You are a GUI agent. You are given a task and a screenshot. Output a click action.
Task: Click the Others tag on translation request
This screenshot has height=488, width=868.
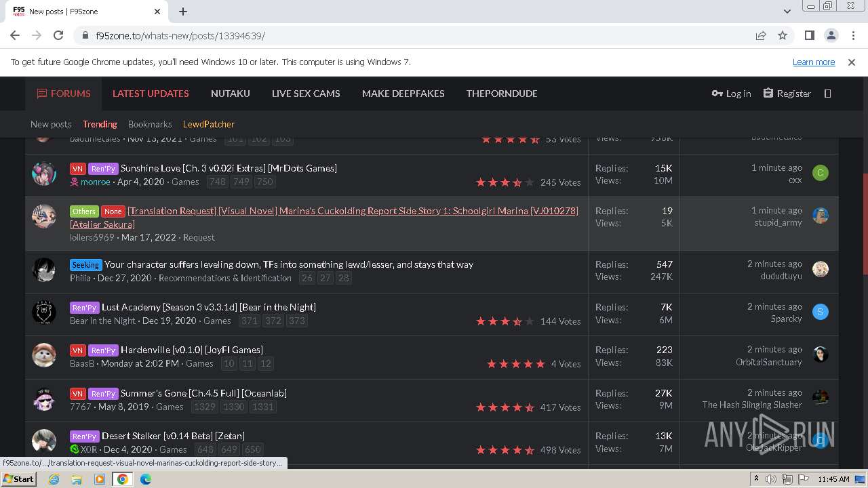[x=84, y=211]
